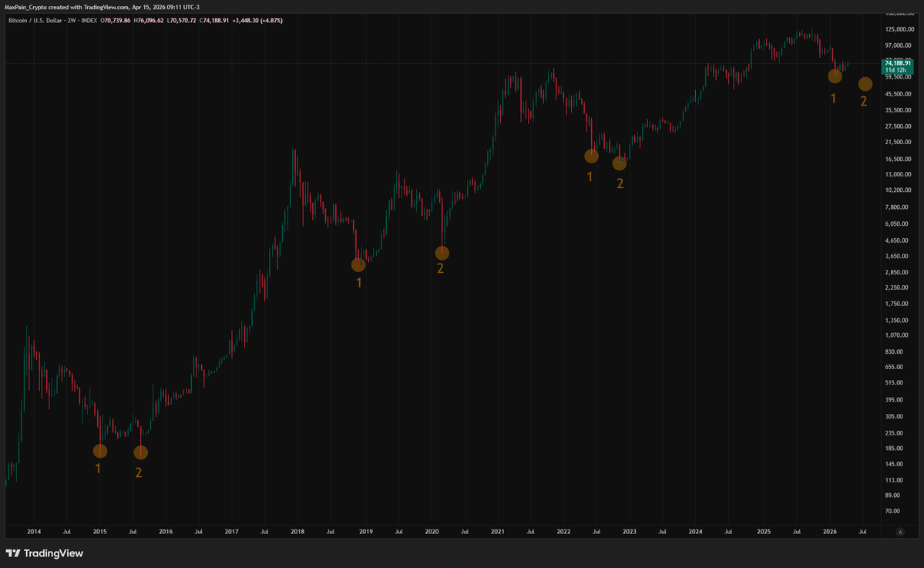Click the 27,500.00 price axis label
Image resolution: width=924 pixels, height=568 pixels.
[899, 126]
